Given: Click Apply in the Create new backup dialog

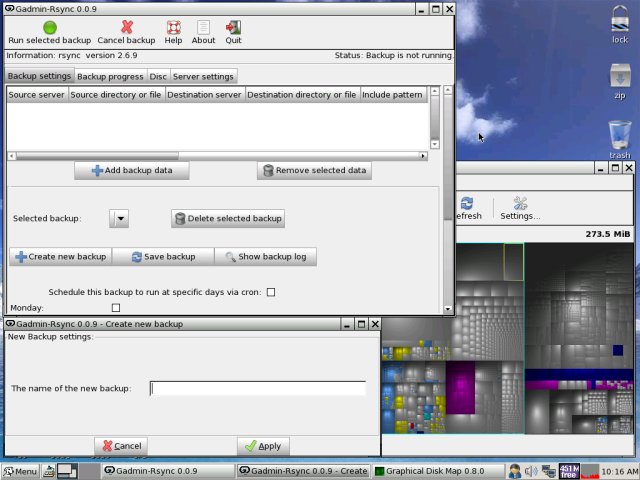Looking at the screenshot, I should [x=263, y=446].
